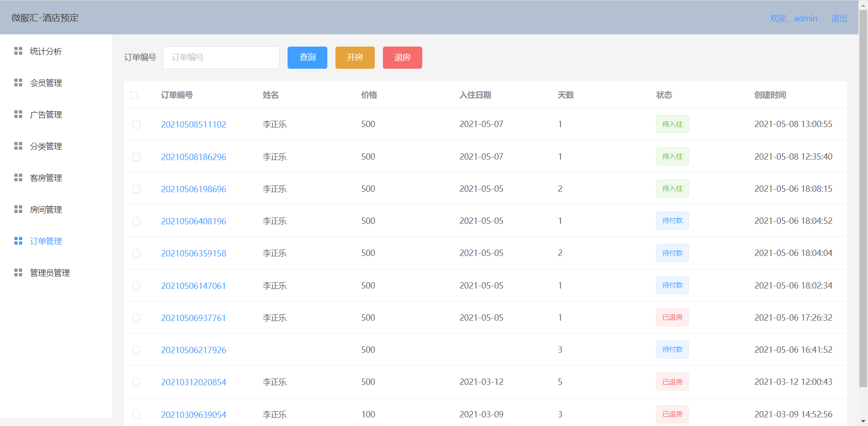
Task: Click the 姓名 column header
Action: point(270,95)
